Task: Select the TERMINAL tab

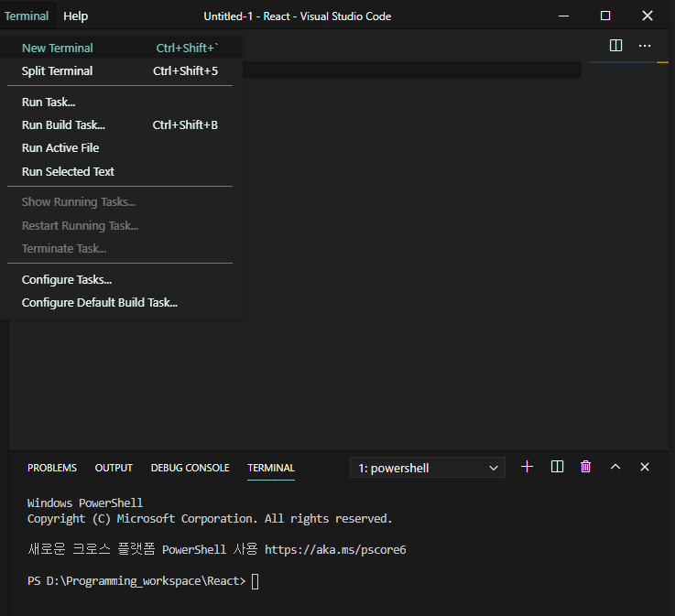Action: click(271, 468)
